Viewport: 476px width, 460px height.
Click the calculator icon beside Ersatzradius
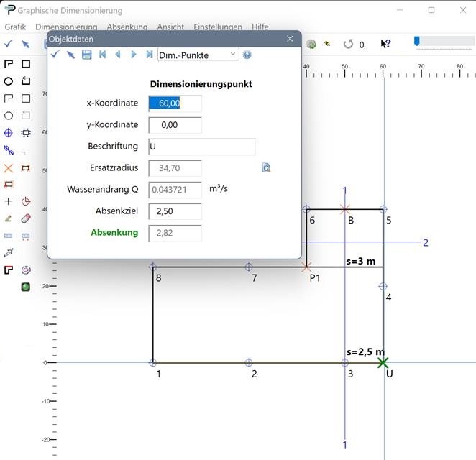coord(266,167)
